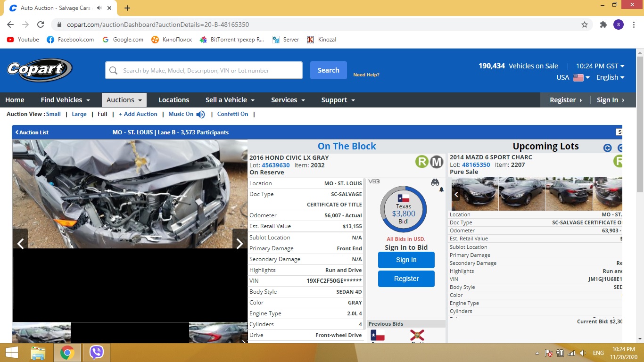
Task: Open lot number 45639630 link
Action: 276,165
